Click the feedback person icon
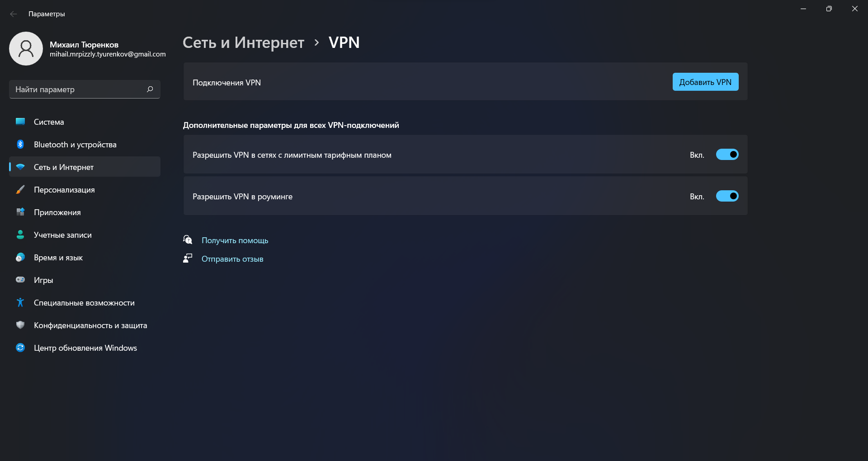 [x=188, y=258]
